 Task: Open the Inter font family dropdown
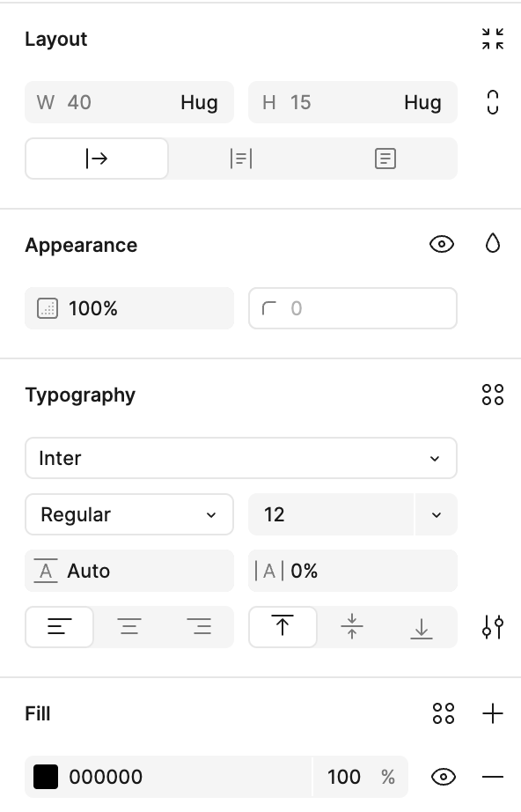pos(241,458)
